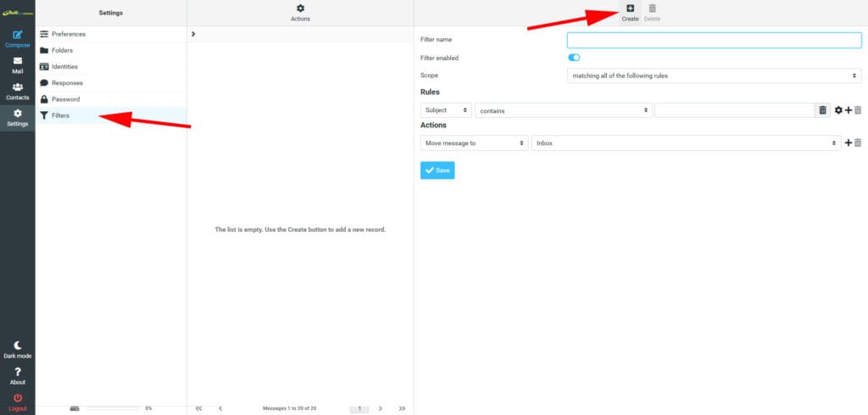Screen dimensions: 868x415
Task: Open the 'contains' operator dropdown
Action: 563,110
